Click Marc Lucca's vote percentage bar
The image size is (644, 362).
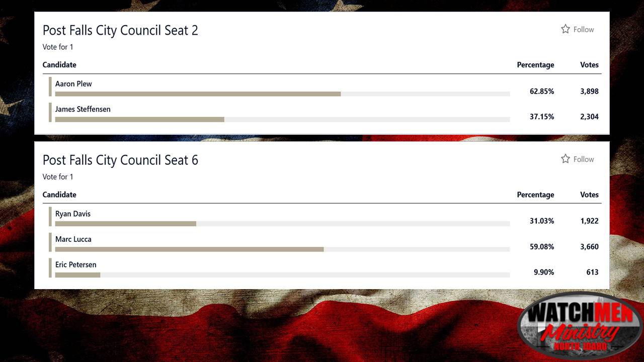coord(189,249)
